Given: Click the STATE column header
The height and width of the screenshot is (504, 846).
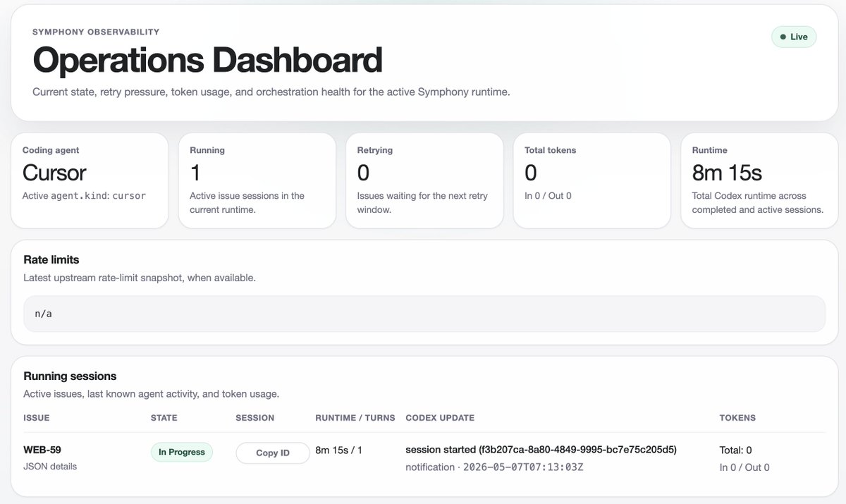Looking at the screenshot, I should click(x=164, y=418).
